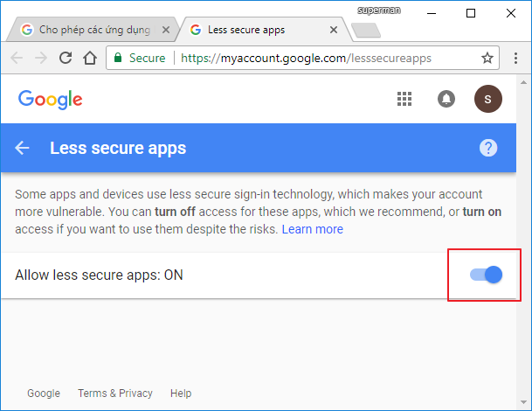Open a new browser tab

(366, 31)
